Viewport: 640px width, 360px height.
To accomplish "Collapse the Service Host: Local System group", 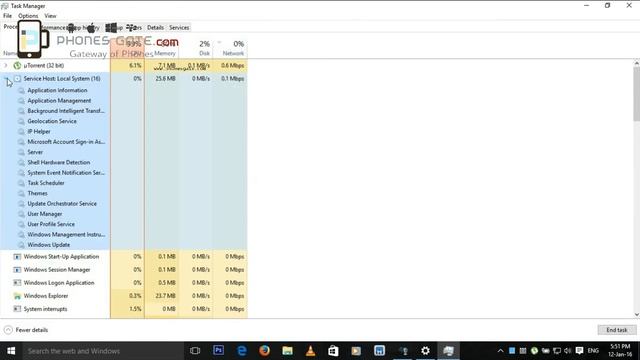I will [x=6, y=78].
